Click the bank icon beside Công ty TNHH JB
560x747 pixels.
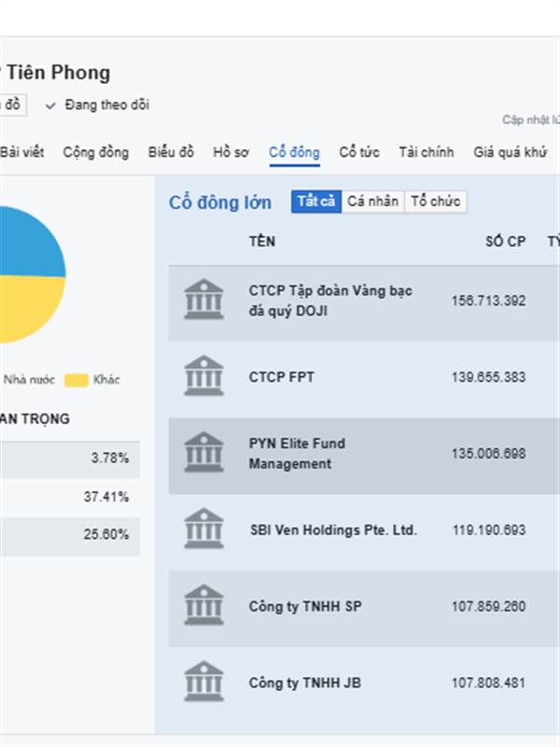point(203,682)
